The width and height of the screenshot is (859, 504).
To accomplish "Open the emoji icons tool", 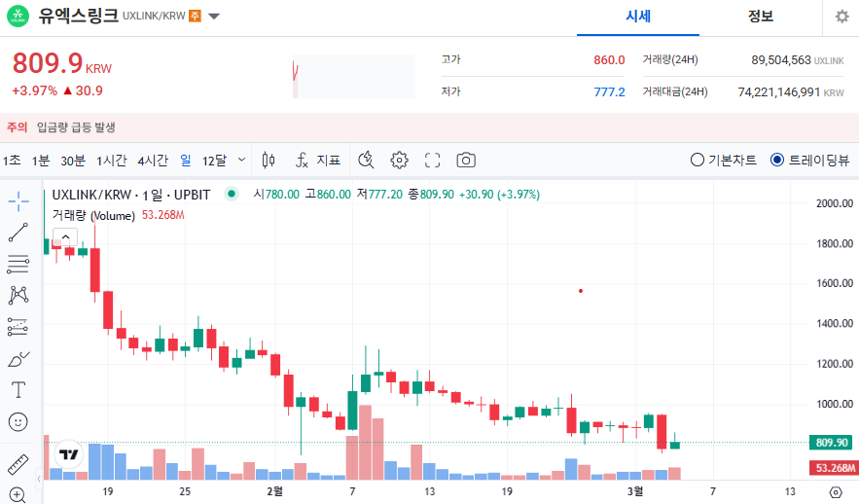I will (18, 422).
